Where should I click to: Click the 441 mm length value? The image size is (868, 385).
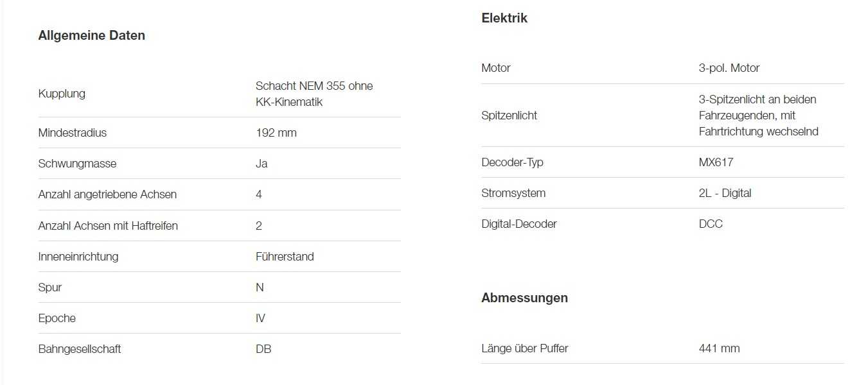719,348
